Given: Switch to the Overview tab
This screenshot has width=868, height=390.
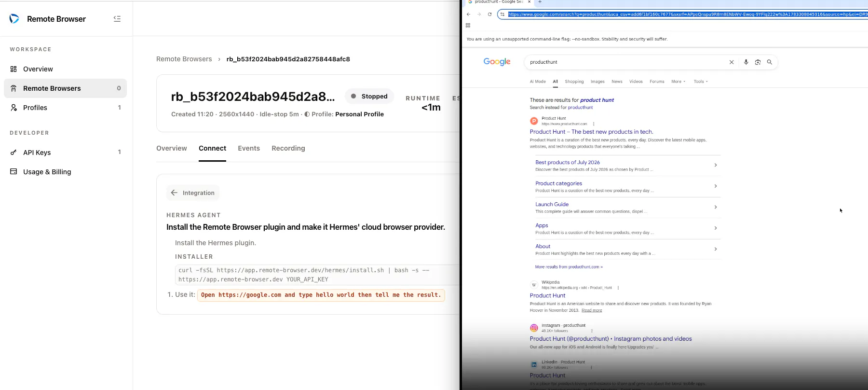Looking at the screenshot, I should point(172,148).
